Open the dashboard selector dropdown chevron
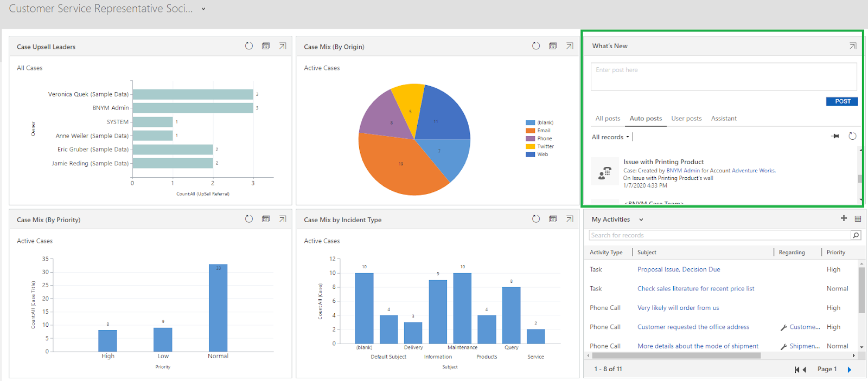Viewport: 868px width, 381px height. coord(203,9)
